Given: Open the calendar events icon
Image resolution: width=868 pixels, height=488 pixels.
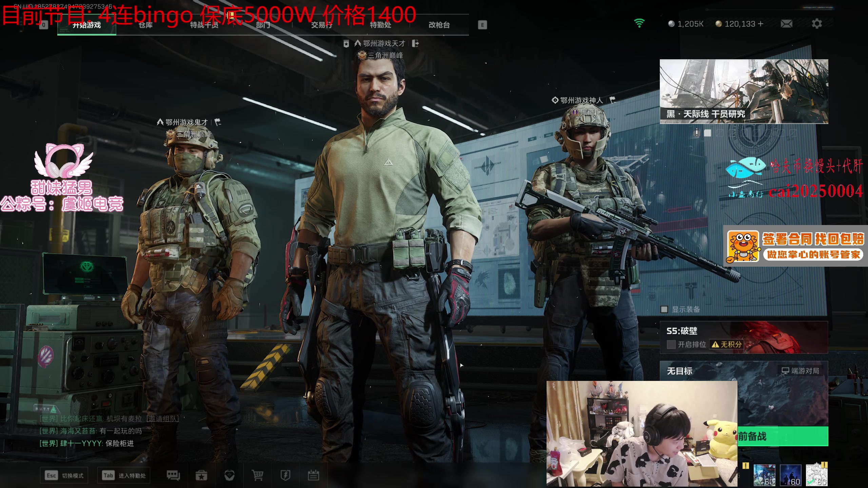Looking at the screenshot, I should [313, 475].
